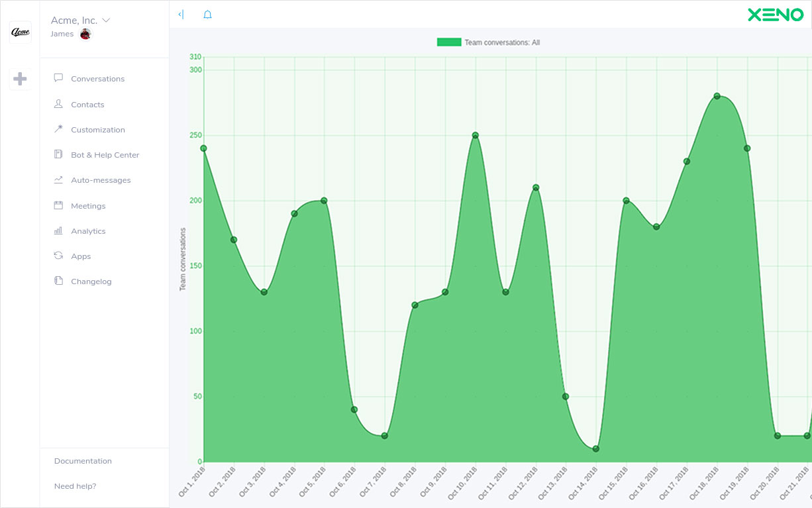Click the Bot & Help Center book icon
Viewport: 812px width, 508px height.
pyautogui.click(x=58, y=154)
